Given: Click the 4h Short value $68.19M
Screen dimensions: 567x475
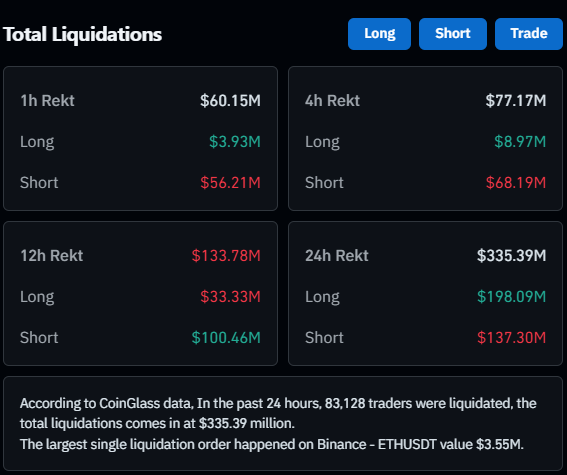Looking at the screenshot, I should 516,183.
